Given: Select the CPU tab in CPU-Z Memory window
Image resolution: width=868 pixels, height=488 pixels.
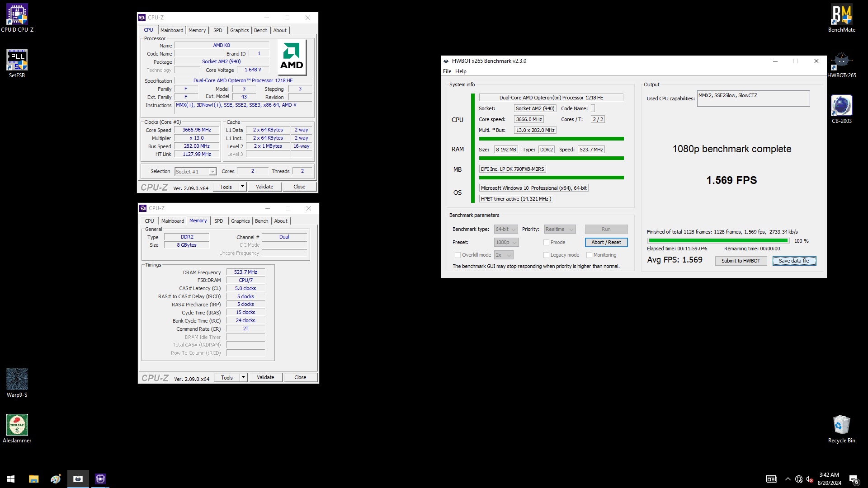Looking at the screenshot, I should 150,221.
